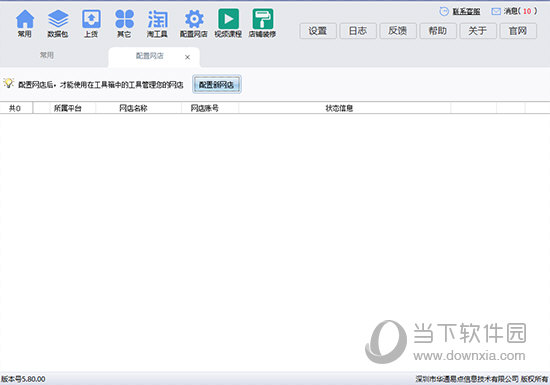
Task: Click the customer service headset icon
Action: click(x=444, y=12)
